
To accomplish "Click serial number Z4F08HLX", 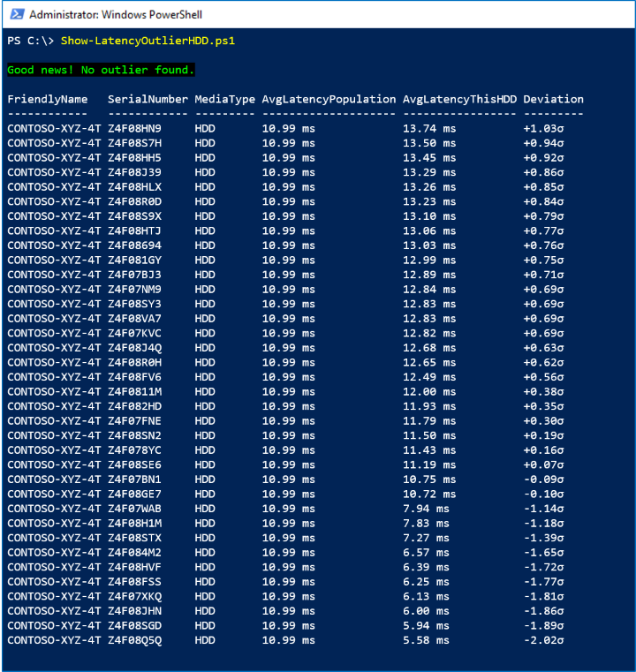I will (x=134, y=187).
